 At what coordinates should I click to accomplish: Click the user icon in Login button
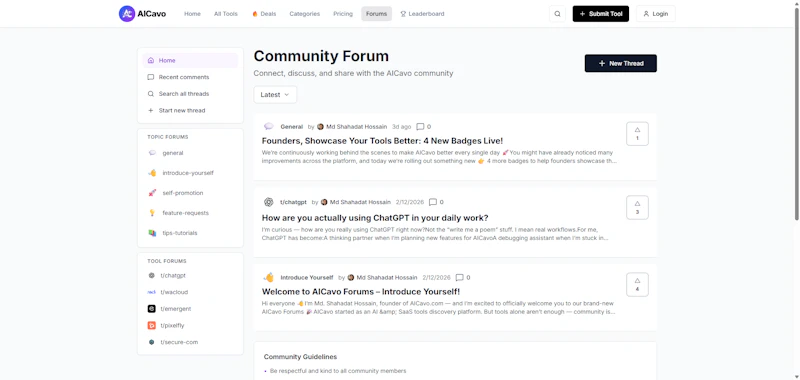646,14
